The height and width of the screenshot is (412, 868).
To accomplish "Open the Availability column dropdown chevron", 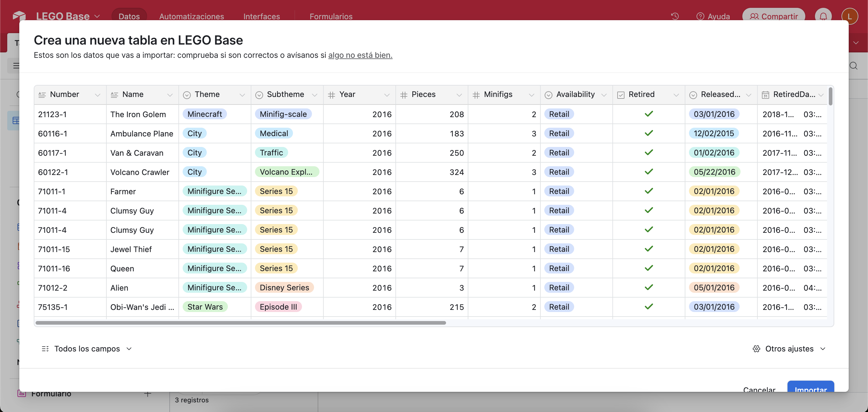I will click(x=604, y=95).
